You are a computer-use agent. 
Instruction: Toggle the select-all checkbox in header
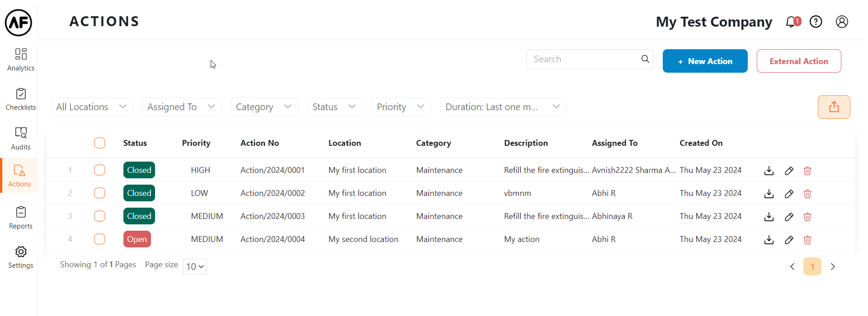(x=99, y=143)
